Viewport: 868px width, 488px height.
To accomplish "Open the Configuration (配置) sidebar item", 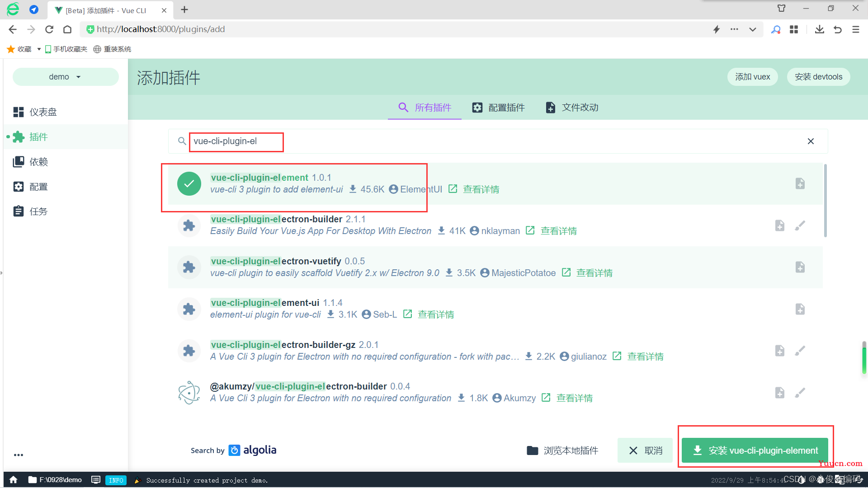I will (66, 187).
